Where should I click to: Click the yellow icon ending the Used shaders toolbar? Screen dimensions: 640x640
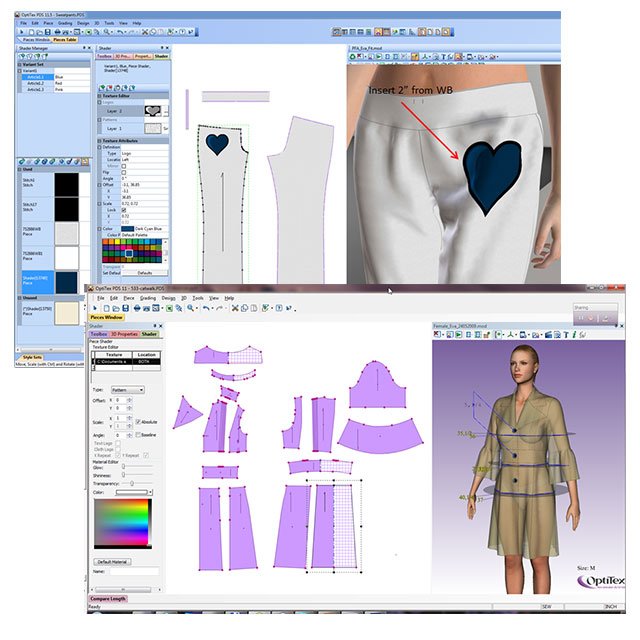pos(85,162)
